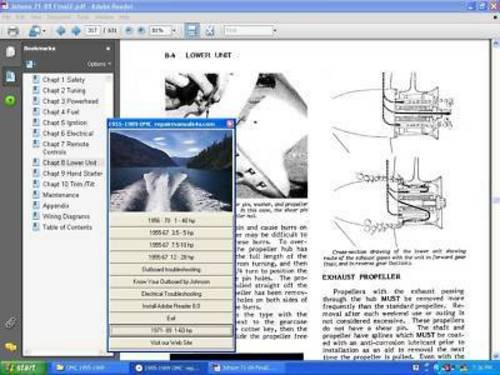The image size is (500, 375).
Task: Go to previous page arrow
Action: click(61, 31)
